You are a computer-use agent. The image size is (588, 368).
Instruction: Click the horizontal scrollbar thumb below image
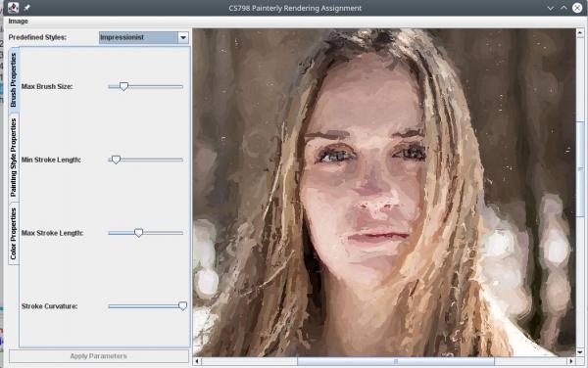[x=396, y=361]
